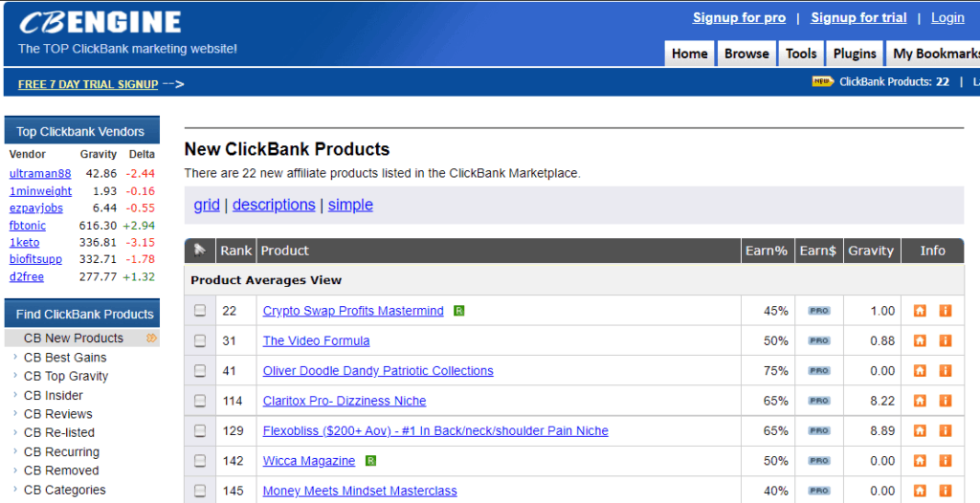The height and width of the screenshot is (503, 980).
Task: Open vendor fbtonic link
Action: [x=28, y=226]
